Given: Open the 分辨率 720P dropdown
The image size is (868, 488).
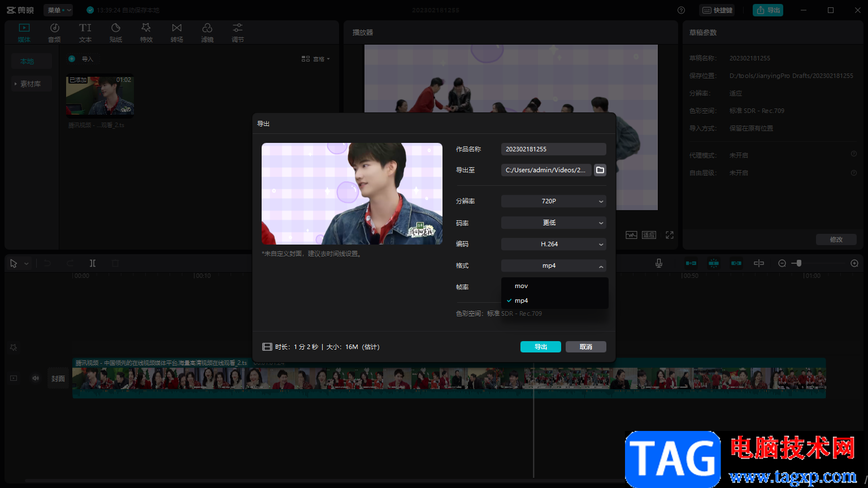Looking at the screenshot, I should [553, 201].
